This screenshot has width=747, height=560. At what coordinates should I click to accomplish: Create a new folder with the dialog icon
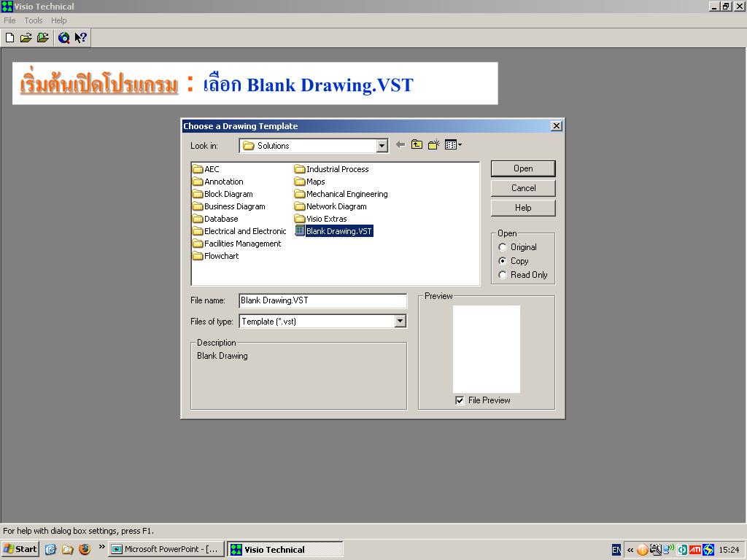coord(433,145)
